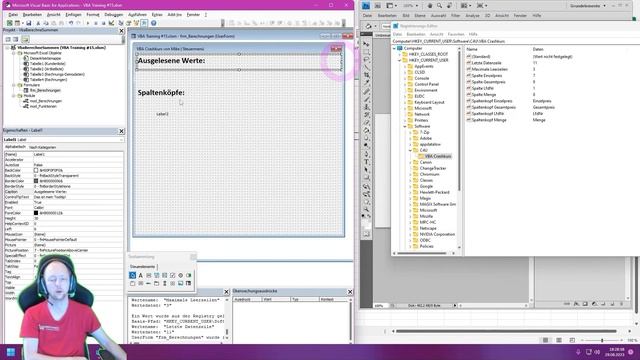
Task: Select the VBA Crashkurs key in Registry Editor
Action: (438, 156)
